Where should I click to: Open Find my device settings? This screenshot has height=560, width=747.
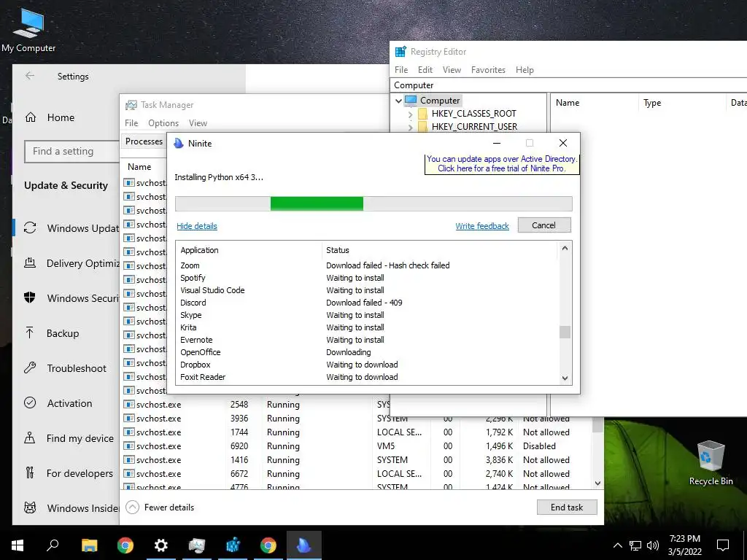[69, 438]
